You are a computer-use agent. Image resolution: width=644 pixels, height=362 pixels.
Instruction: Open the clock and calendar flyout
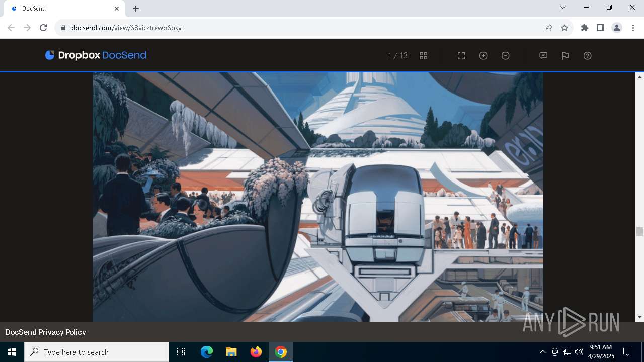click(x=601, y=352)
